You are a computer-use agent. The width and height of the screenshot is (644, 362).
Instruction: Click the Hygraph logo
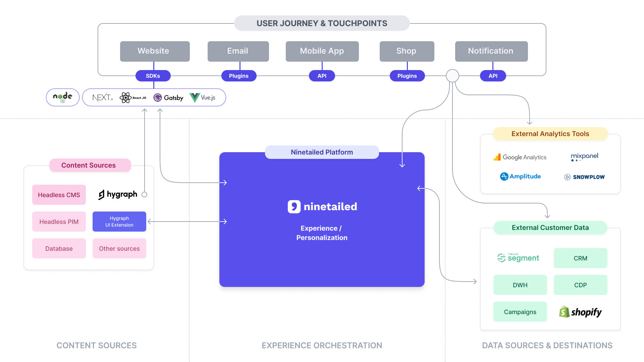tap(118, 194)
